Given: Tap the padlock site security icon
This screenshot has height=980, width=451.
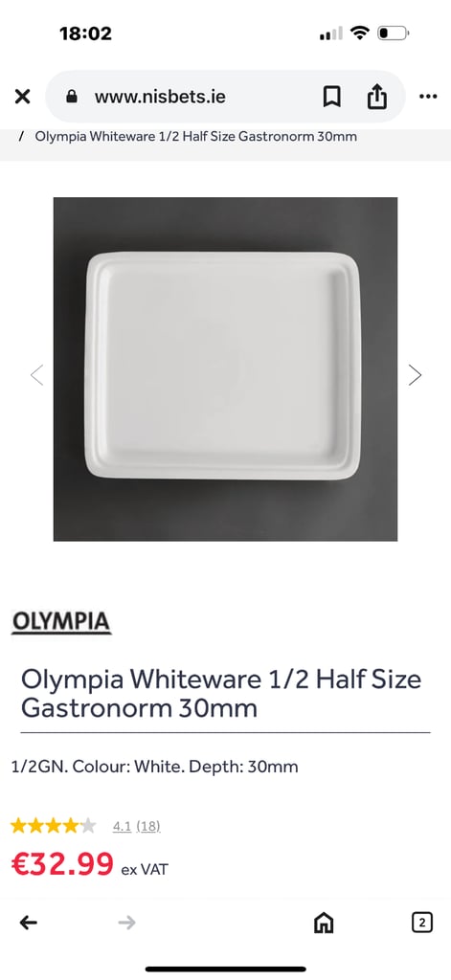Looking at the screenshot, I should [72, 97].
